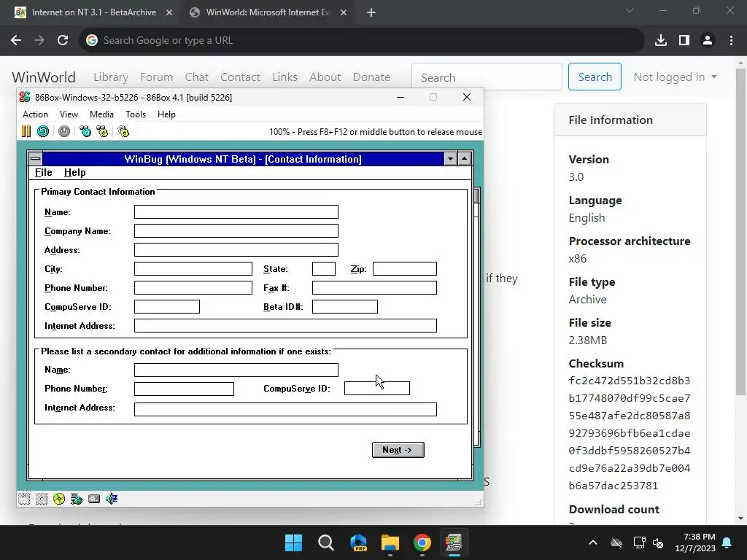Viewport: 747px width, 560px height.
Task: Click the grey ACPI shutdown power icon
Action: 64,131
